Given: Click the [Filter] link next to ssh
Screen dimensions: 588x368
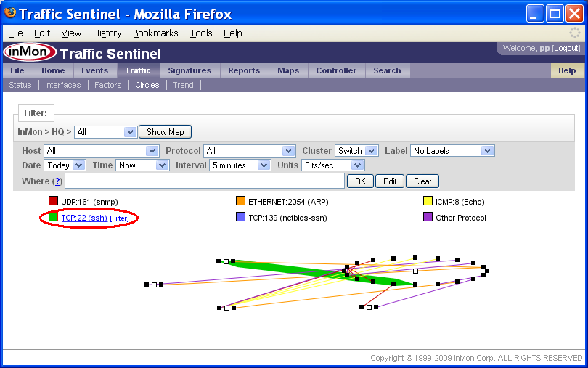Looking at the screenshot, I should (119, 218).
